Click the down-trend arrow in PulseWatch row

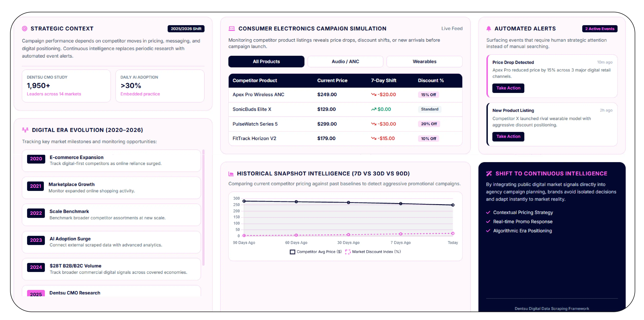pos(373,124)
